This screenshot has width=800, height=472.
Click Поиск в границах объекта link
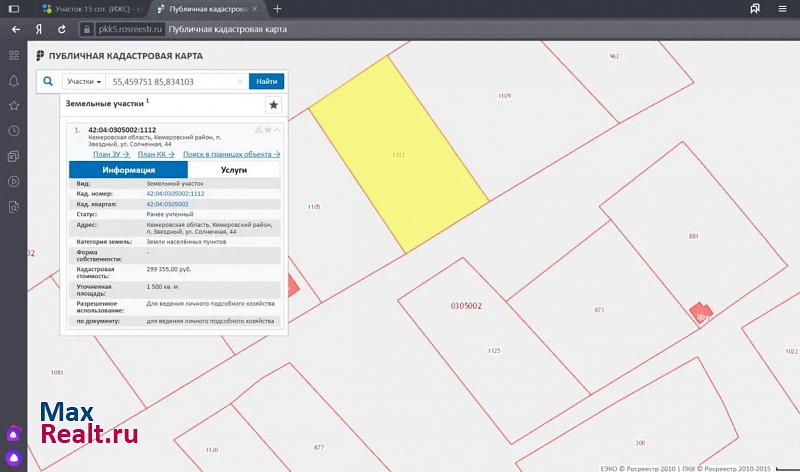(231, 154)
